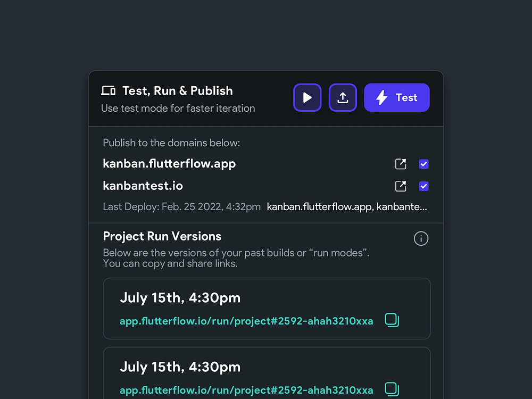Click the devices icon beside Test, Run & Publish
The width and height of the screenshot is (532, 399).
pyautogui.click(x=108, y=90)
